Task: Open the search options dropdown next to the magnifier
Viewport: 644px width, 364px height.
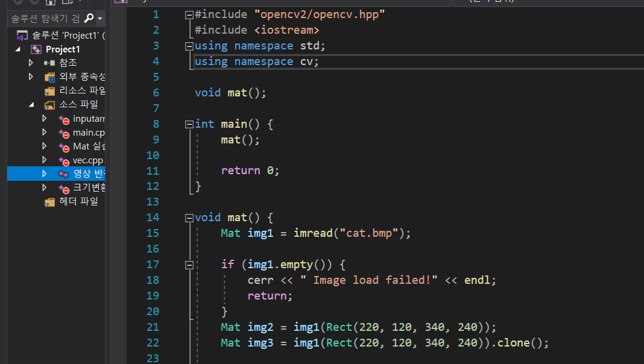Action: 99,19
